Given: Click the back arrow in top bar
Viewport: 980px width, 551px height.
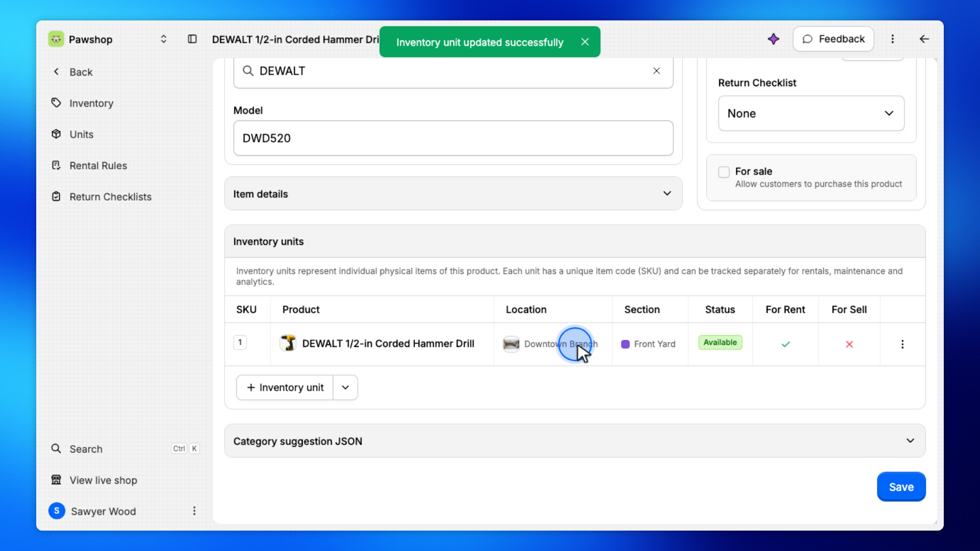Looking at the screenshot, I should 924,39.
